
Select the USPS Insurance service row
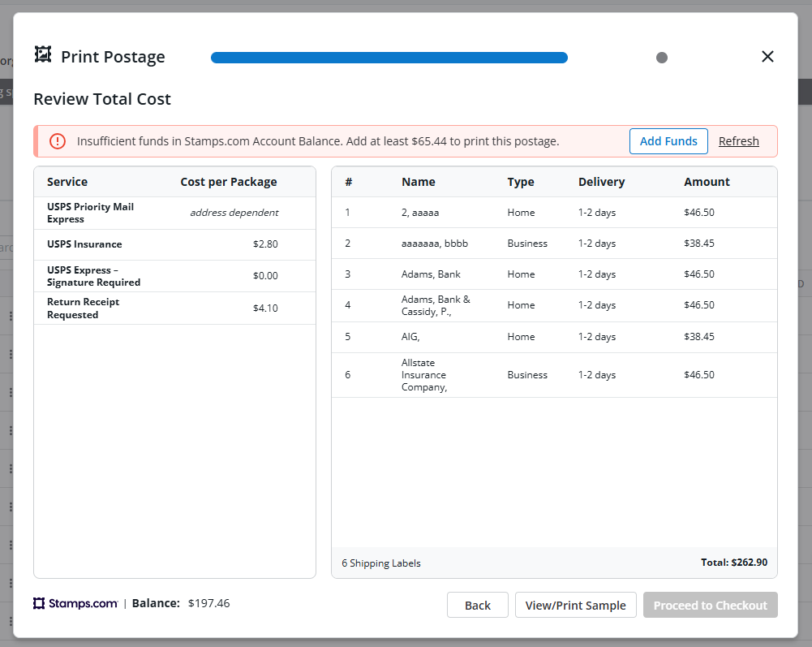174,244
